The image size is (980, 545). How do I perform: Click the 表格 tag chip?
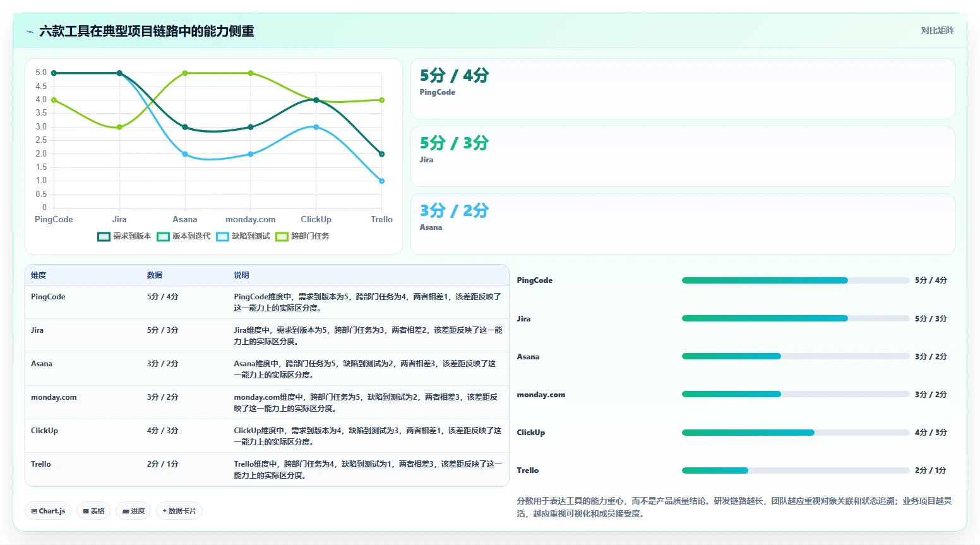coord(93,511)
